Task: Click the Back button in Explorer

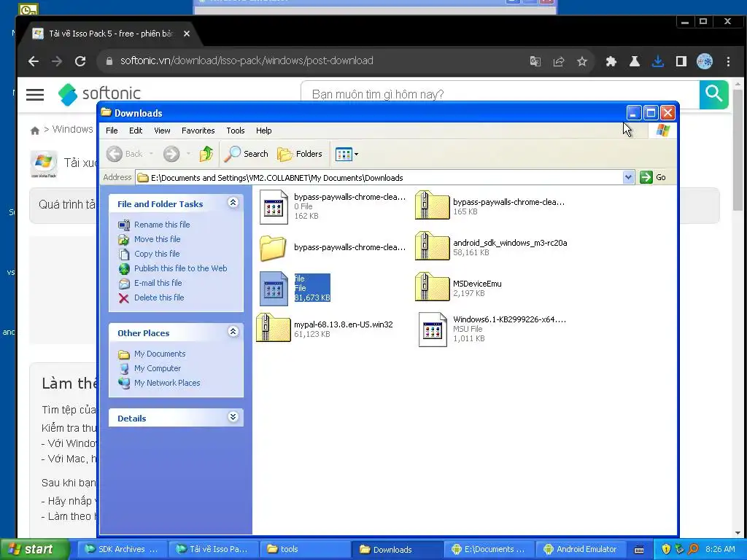Action: 125,154
